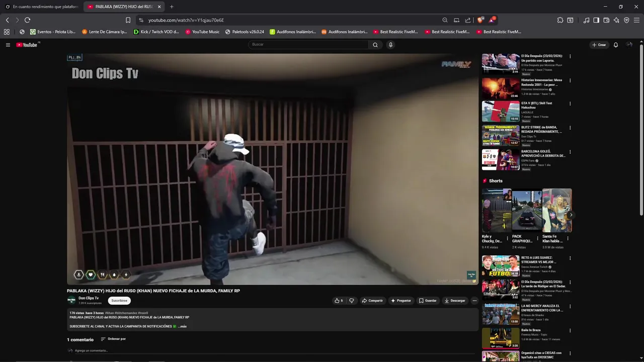The image size is (644, 362).
Task: Open options for 'PACK GRAPHIQU...' short
Action: tap(537, 238)
